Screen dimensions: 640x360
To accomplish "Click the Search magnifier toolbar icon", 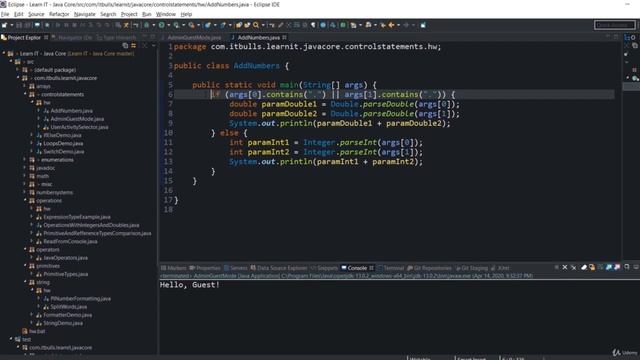I will (256, 25).
